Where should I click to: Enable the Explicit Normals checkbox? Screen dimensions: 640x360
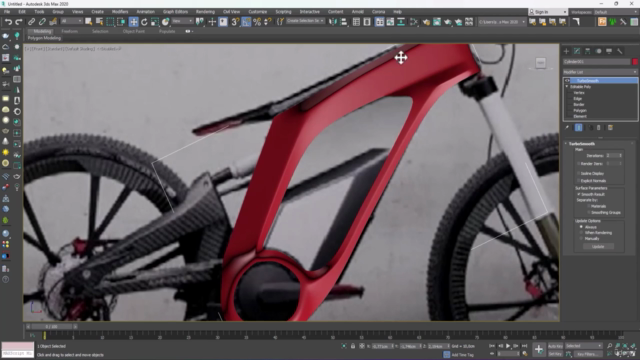(578, 180)
